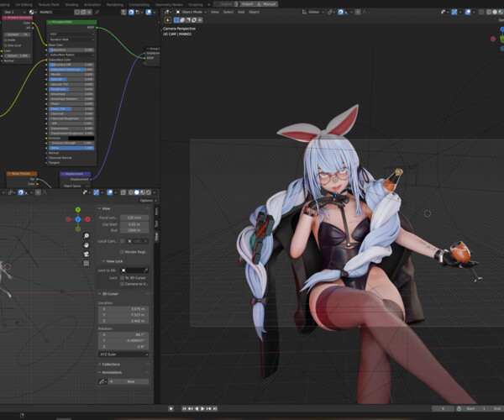Open Options dropdown in small viewport

coord(149,201)
